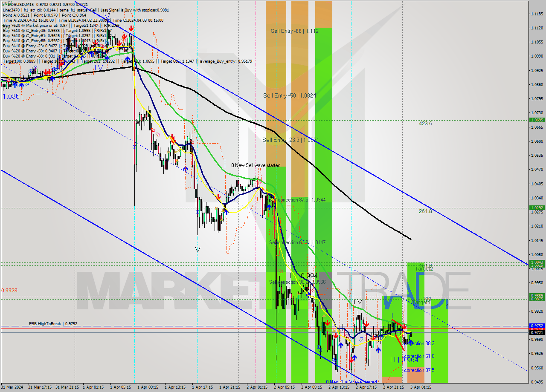The image size is (546, 392).
Task: Select the Target2 label
Action: 424,269
